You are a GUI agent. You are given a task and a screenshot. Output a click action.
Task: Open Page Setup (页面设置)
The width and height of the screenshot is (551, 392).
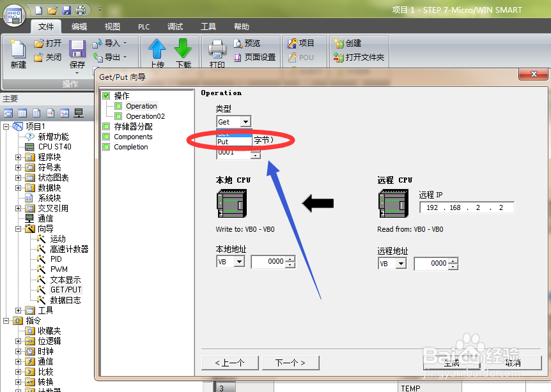tap(255, 57)
